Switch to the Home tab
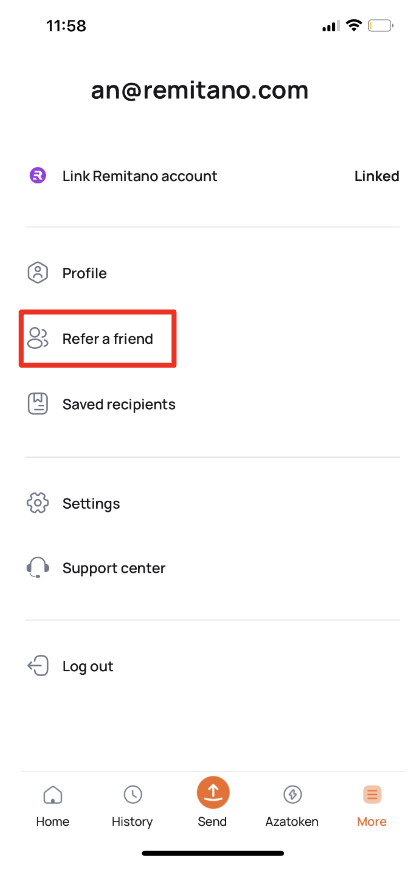 tap(53, 806)
